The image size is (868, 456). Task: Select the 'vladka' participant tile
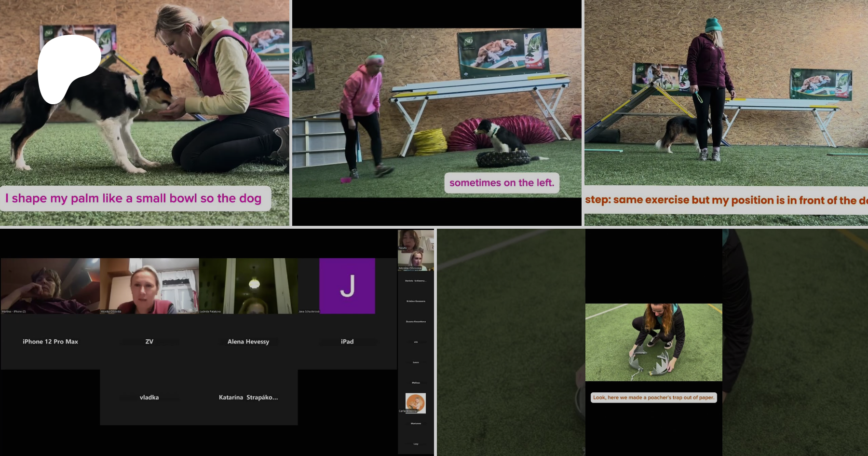click(149, 398)
